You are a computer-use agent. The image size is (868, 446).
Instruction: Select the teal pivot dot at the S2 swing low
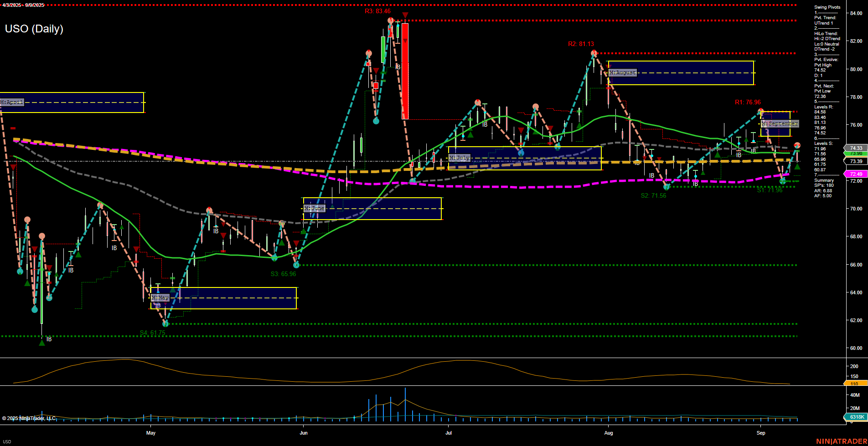coord(667,186)
